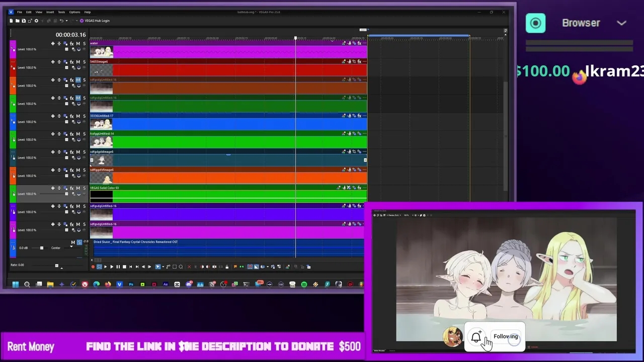This screenshot has width=644, height=362.
Task: Click the Stop button
Action: point(124,266)
